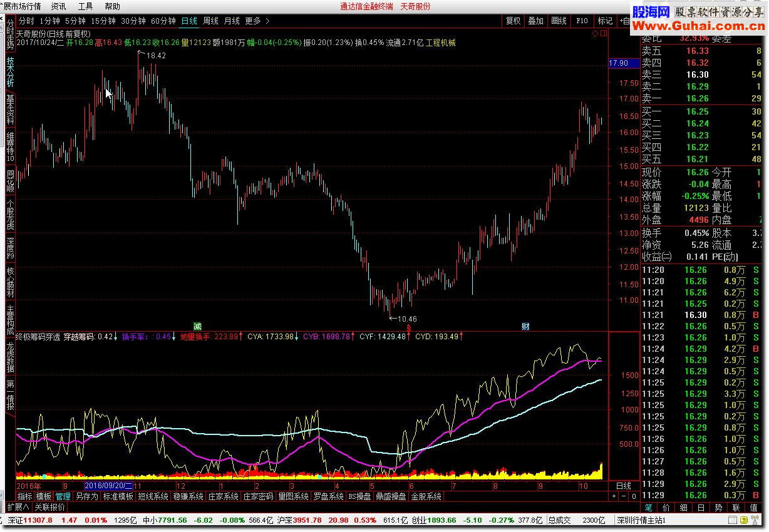Select the 日线 daily period tab
769x532 pixels.
point(189,21)
